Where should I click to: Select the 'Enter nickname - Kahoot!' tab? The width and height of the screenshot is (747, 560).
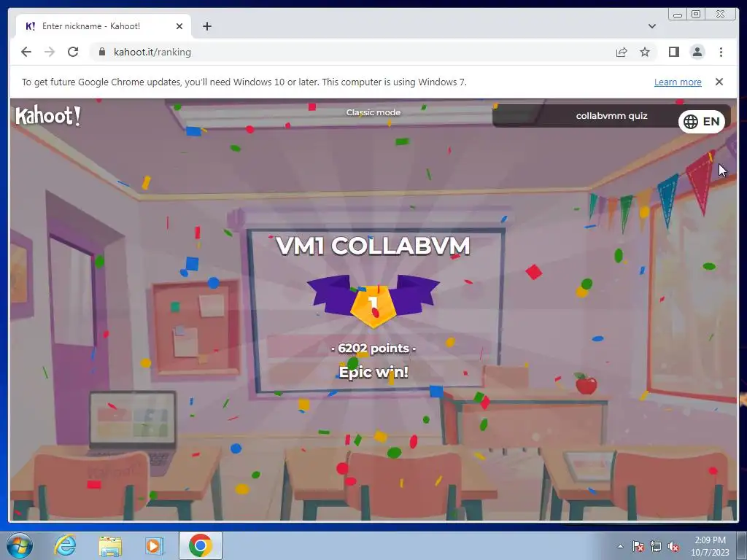pos(104,26)
